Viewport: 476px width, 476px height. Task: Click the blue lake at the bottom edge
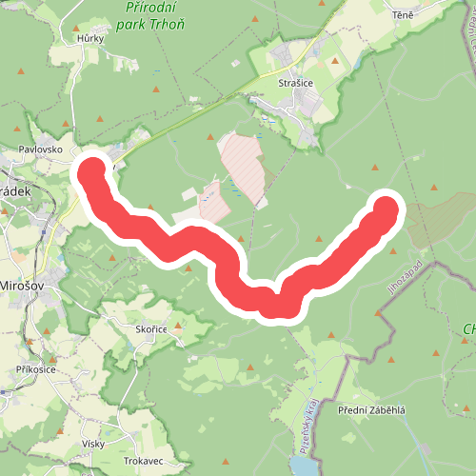303,466
